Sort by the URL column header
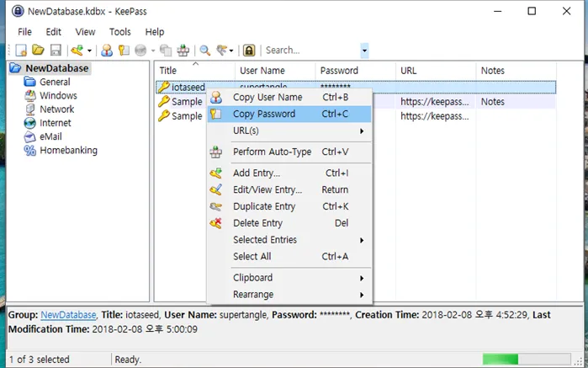 436,71
